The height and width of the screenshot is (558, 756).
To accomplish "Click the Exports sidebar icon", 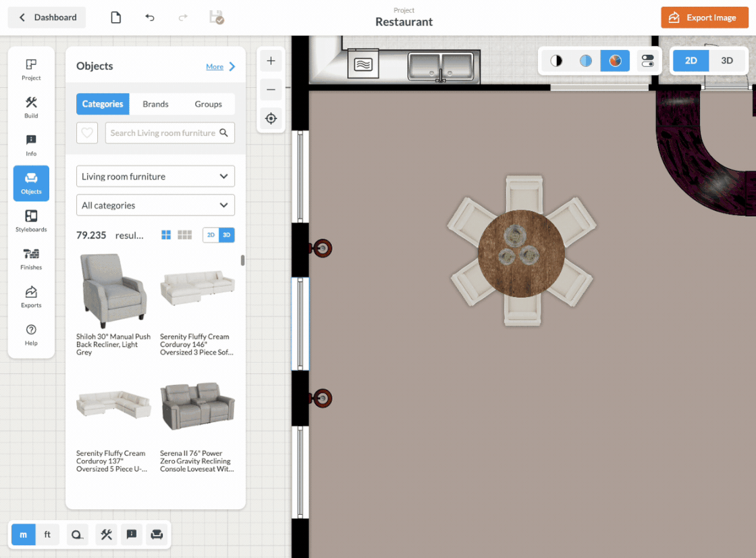I will click(31, 296).
